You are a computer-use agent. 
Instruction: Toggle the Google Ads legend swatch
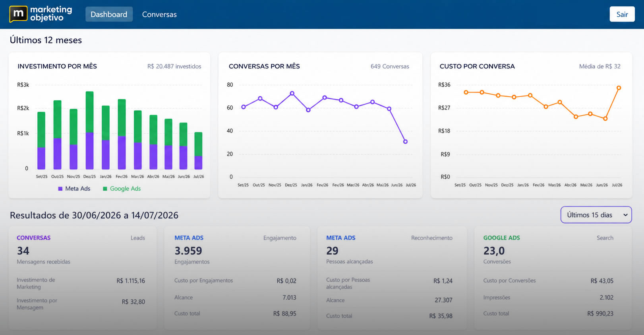pyautogui.click(x=105, y=189)
